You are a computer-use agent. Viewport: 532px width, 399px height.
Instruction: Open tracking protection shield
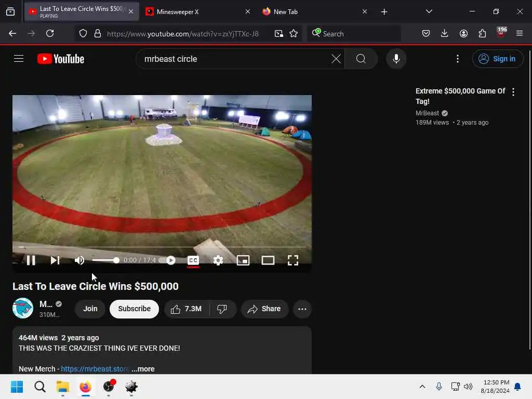click(x=83, y=33)
